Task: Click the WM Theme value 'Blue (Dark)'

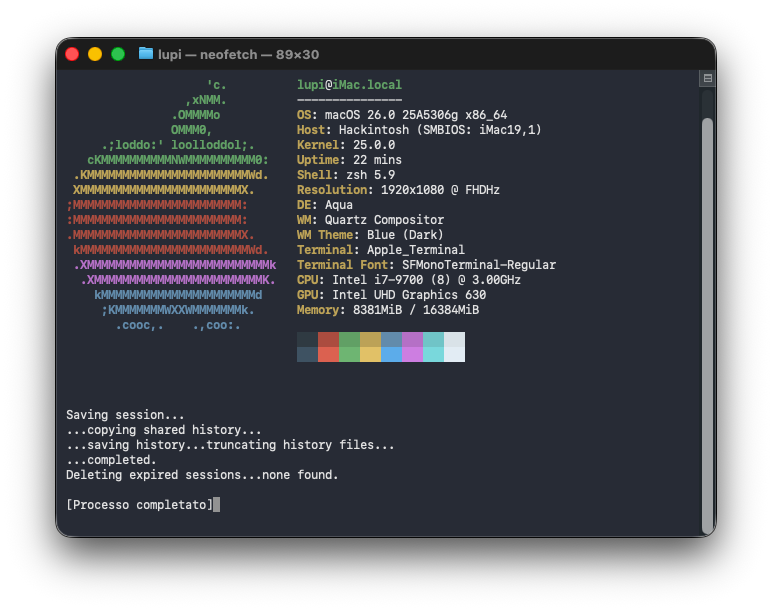Action: coord(405,235)
